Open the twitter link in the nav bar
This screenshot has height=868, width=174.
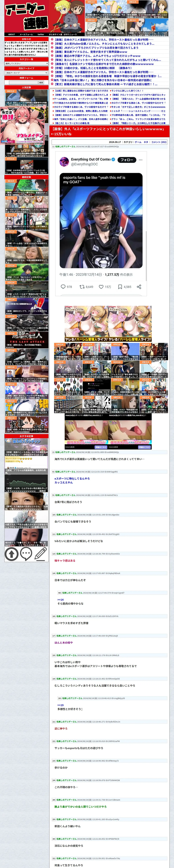(x=41, y=34)
